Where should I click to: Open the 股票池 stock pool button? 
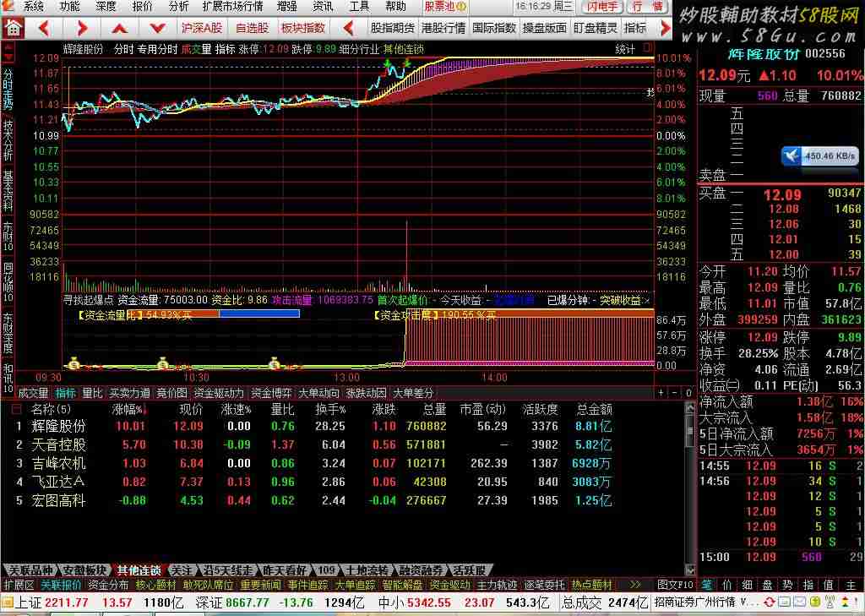(444, 7)
